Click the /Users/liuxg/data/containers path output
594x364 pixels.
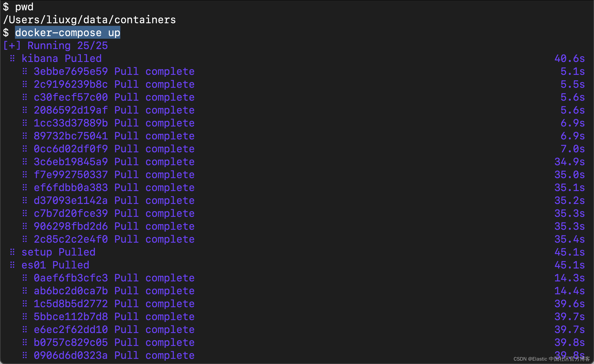click(x=89, y=20)
